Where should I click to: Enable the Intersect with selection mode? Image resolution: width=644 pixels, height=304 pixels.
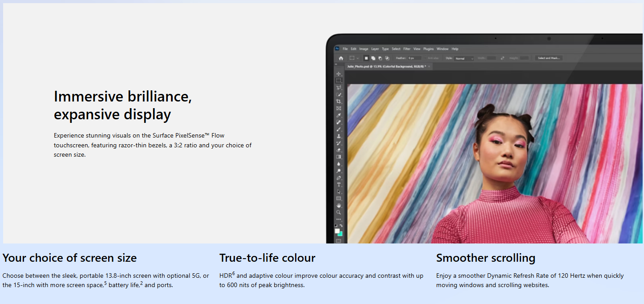(387, 58)
